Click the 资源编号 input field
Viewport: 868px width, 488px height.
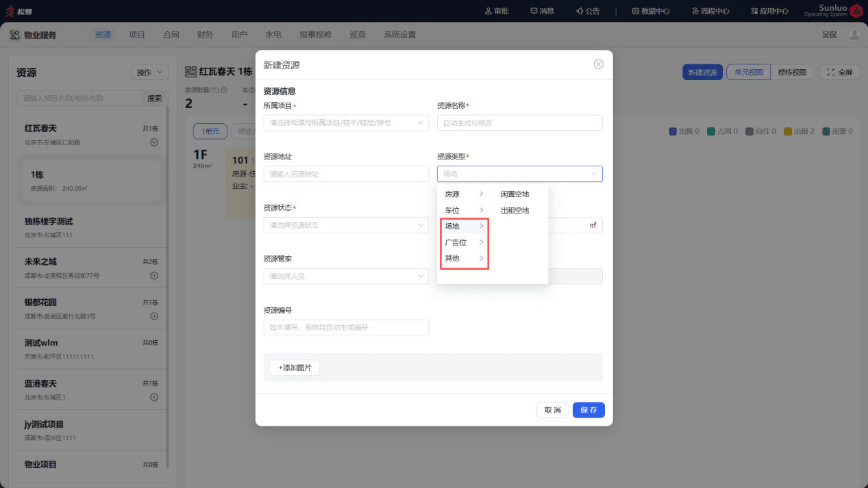coord(346,327)
